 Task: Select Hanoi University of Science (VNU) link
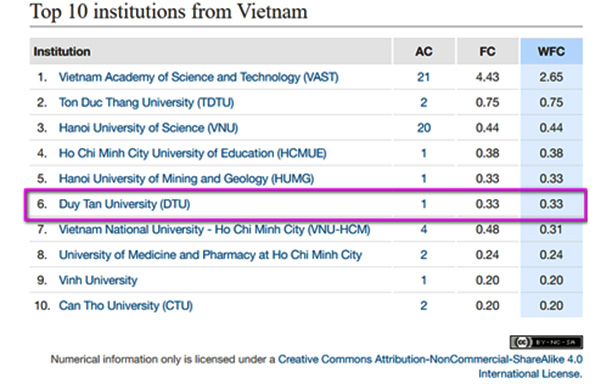point(148,128)
